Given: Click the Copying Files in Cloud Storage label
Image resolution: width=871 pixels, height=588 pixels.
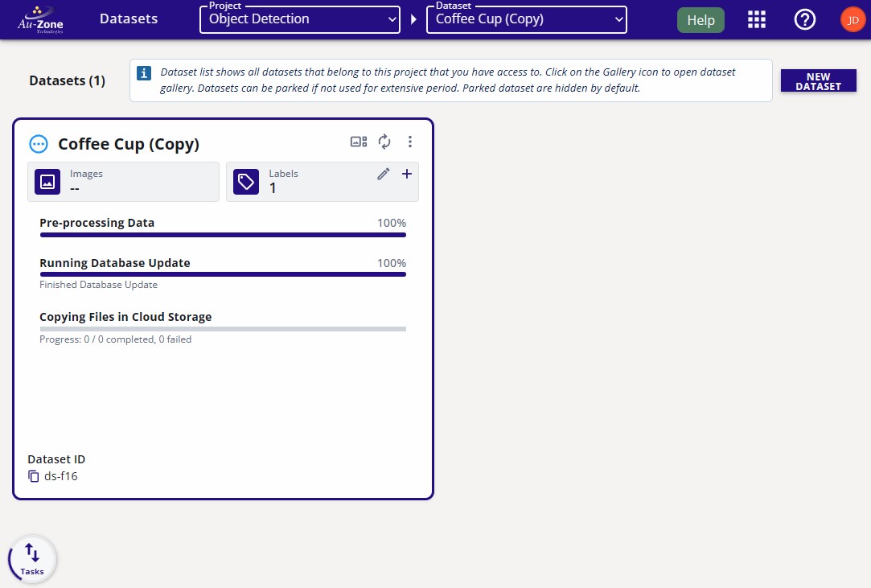Looking at the screenshot, I should (x=125, y=317).
